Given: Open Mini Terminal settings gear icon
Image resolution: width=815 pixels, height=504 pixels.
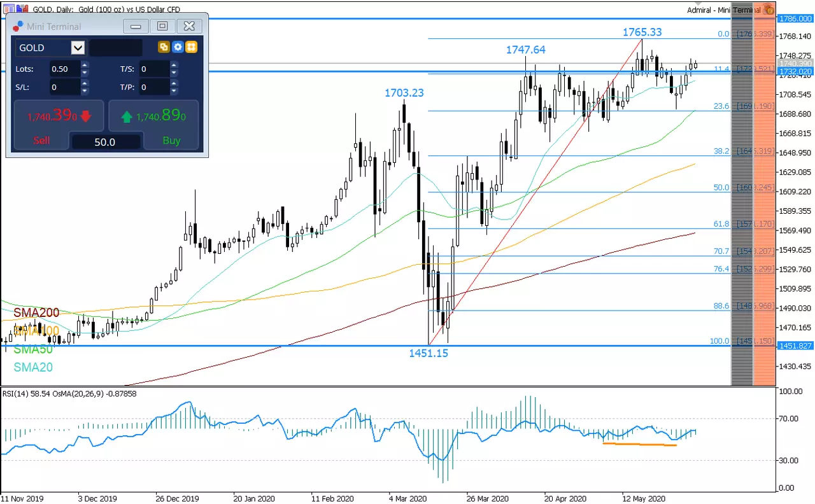Looking at the screenshot, I should [178, 47].
